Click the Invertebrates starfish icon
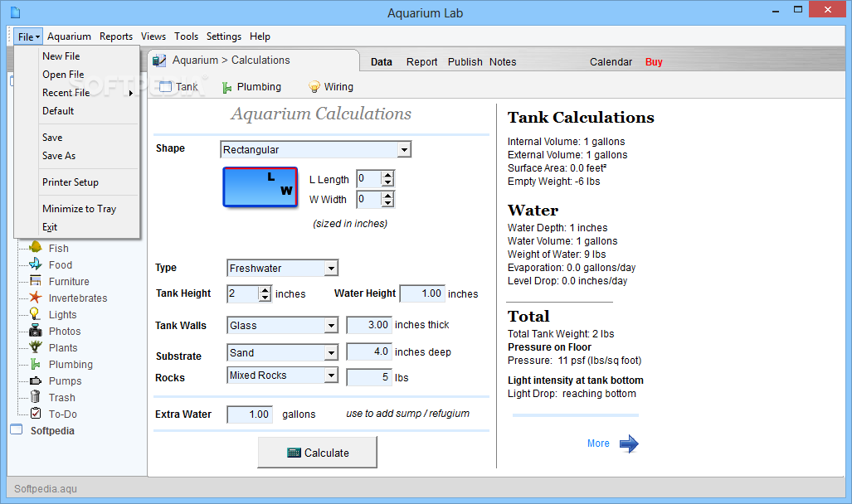The height and width of the screenshot is (504, 852). click(36, 297)
